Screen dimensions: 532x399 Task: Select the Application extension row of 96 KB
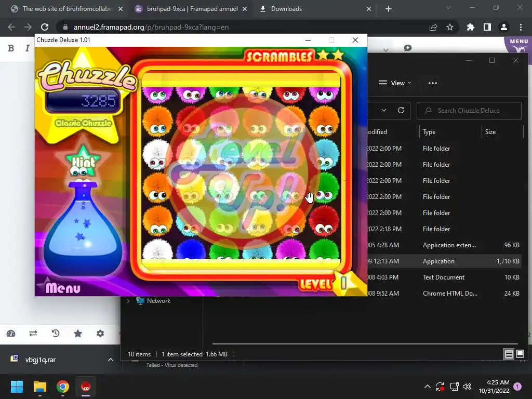pos(445,245)
